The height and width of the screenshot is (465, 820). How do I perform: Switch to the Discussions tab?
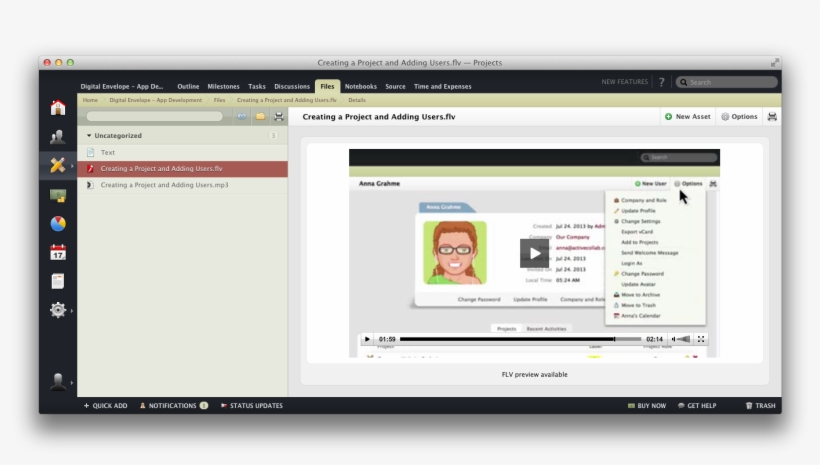click(292, 86)
